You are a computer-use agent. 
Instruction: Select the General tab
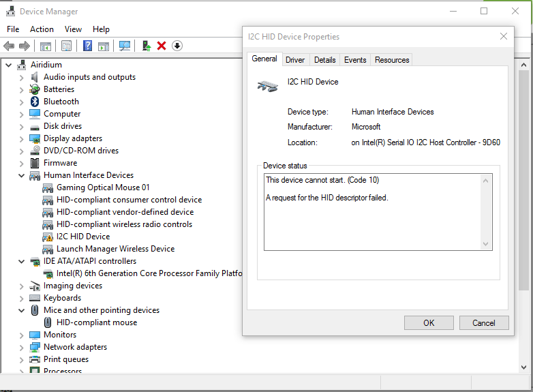(264, 59)
